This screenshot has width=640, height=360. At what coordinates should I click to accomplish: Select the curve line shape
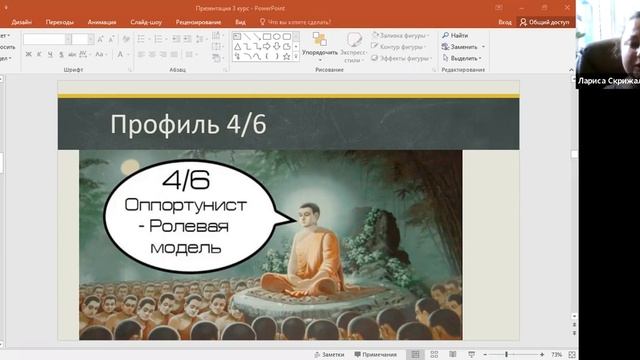click(x=257, y=56)
